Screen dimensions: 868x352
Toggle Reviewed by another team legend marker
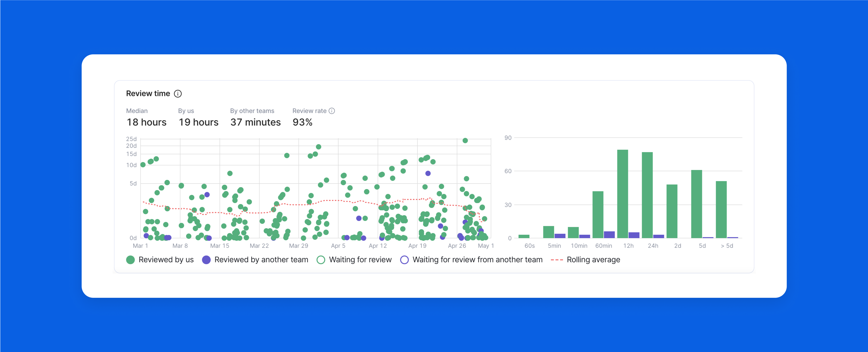pyautogui.click(x=206, y=260)
